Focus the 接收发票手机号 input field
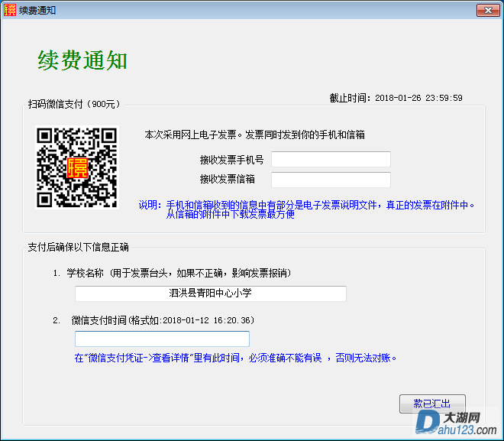 coord(331,159)
